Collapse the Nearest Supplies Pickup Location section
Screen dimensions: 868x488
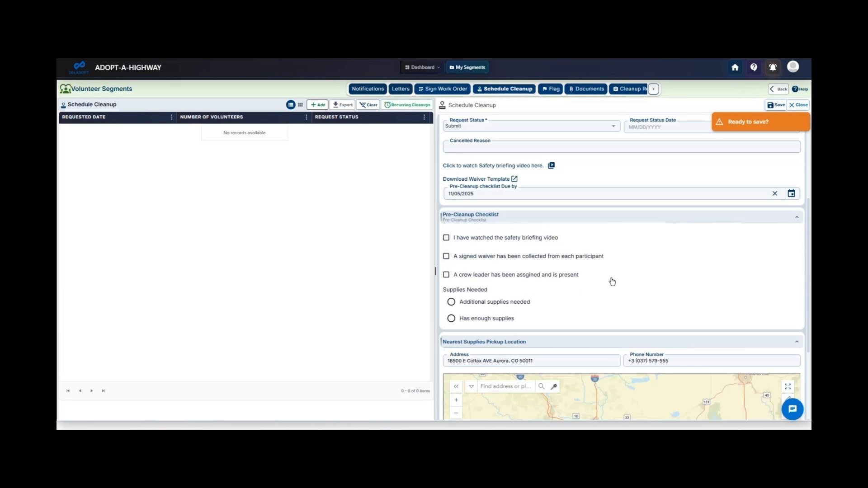coord(797,341)
